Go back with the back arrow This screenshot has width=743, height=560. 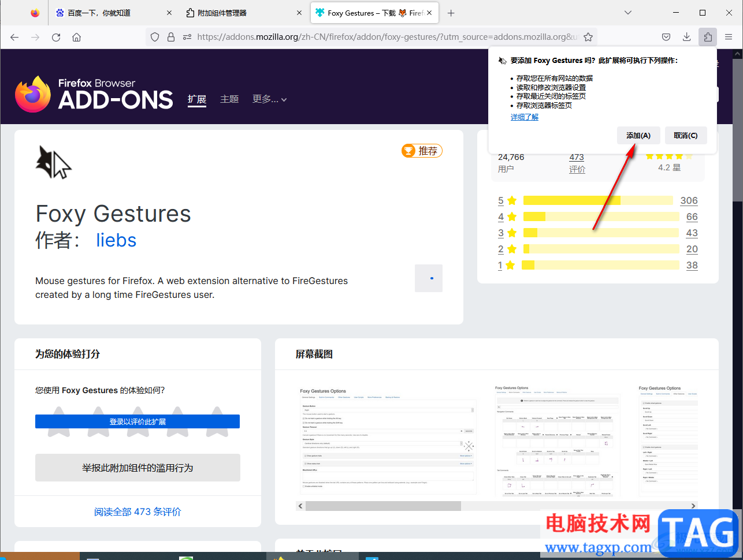coord(14,37)
